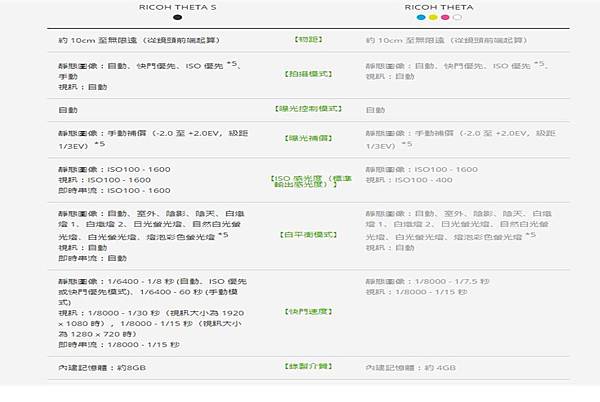Select the white color dot under RICOH THETA
Screen dimensions: 600x402
point(457,17)
